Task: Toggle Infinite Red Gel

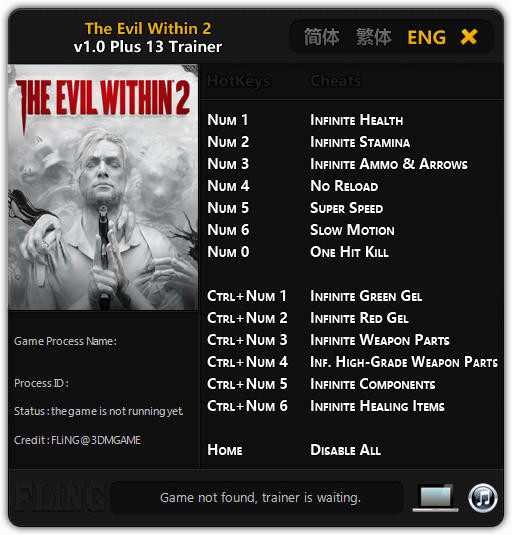Action: click(359, 318)
